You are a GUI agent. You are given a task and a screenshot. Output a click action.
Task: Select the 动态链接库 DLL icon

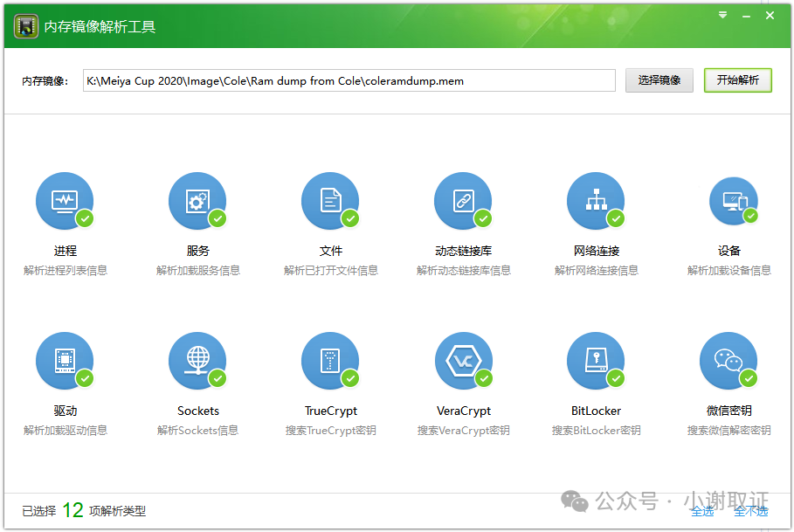point(463,201)
